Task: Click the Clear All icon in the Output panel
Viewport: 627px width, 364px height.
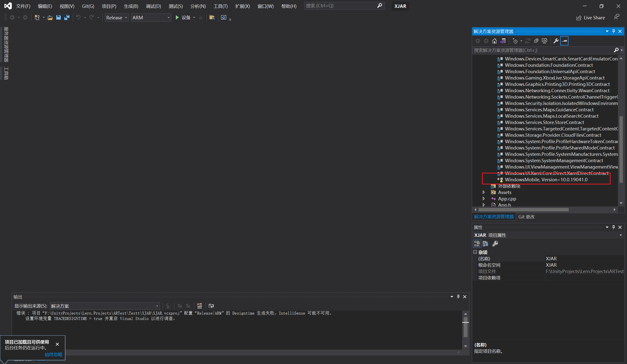Action: click(200, 306)
